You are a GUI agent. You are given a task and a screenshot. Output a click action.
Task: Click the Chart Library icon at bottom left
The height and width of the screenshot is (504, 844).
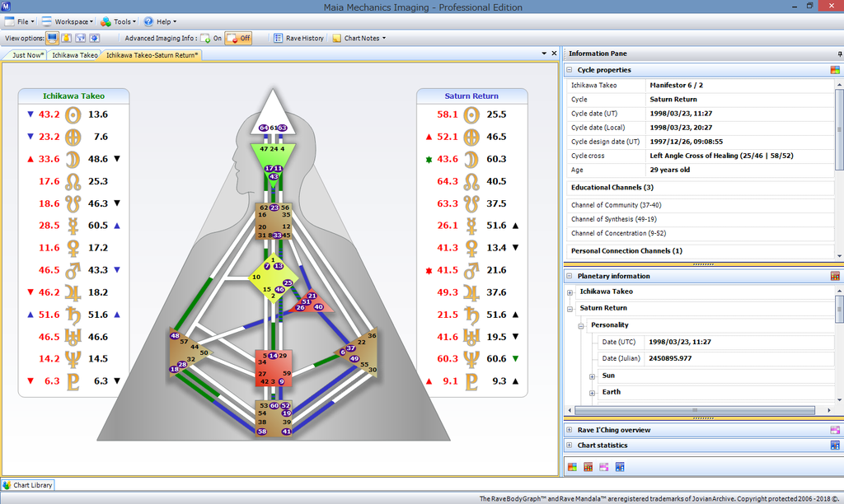pos(7,484)
